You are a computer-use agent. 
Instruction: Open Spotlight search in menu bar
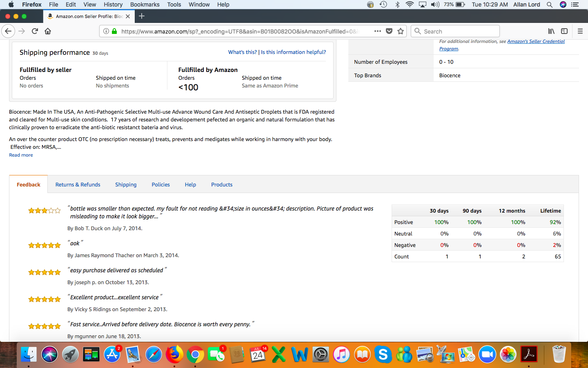coord(550,4)
